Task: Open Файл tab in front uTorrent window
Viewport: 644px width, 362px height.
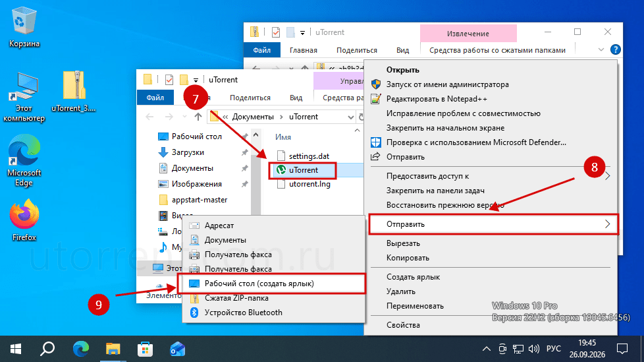Action: tap(155, 98)
